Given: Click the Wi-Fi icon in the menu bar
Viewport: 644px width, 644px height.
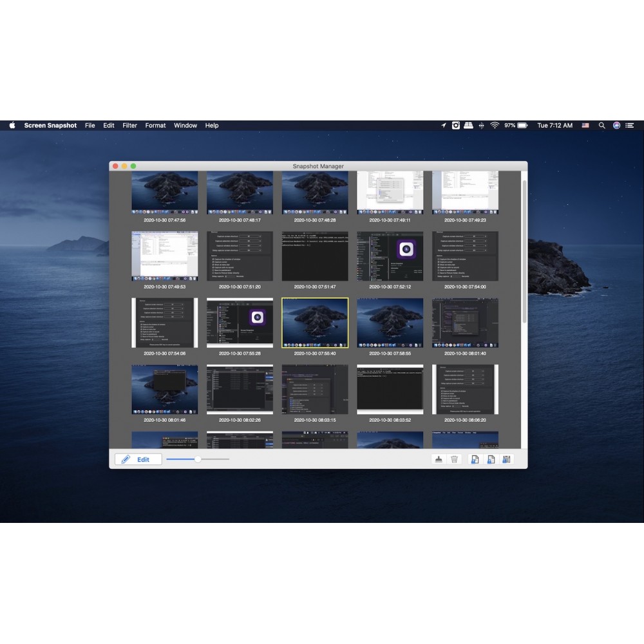Looking at the screenshot, I should pyautogui.click(x=493, y=125).
